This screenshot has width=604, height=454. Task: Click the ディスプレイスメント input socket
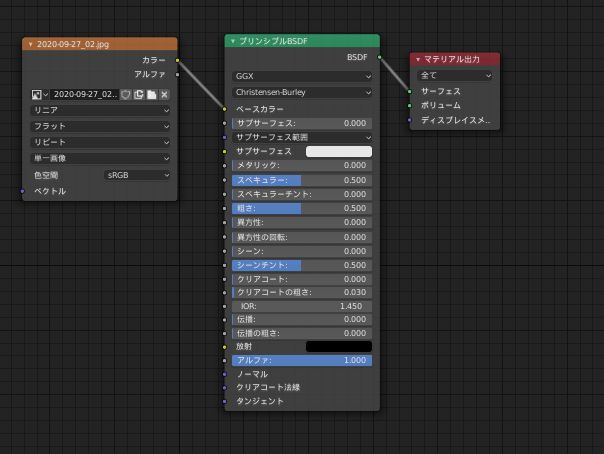[409, 120]
